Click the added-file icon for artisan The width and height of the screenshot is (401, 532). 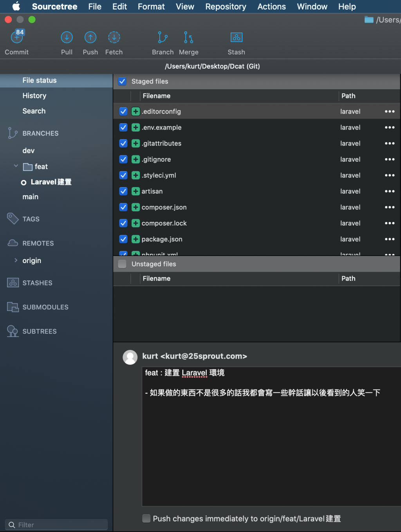pos(135,191)
